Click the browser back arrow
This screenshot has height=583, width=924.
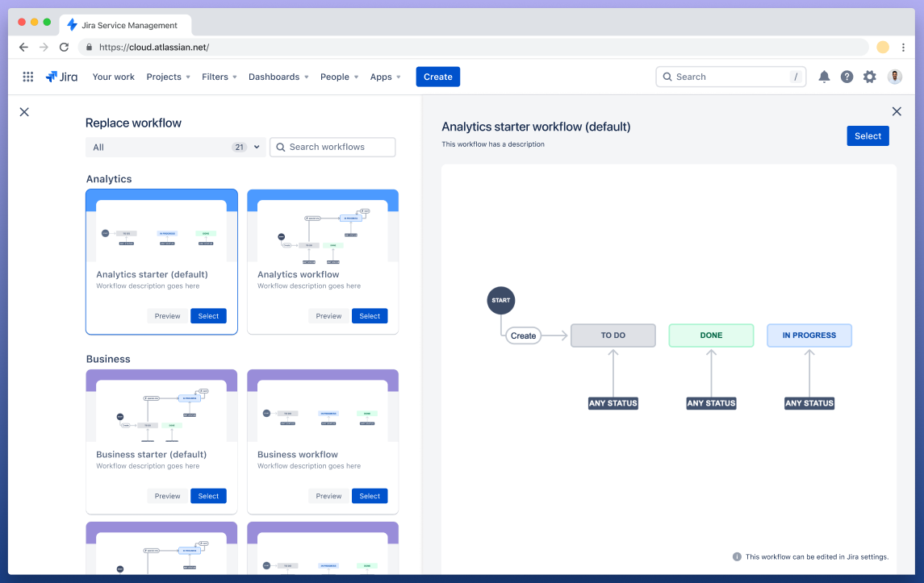click(x=23, y=47)
